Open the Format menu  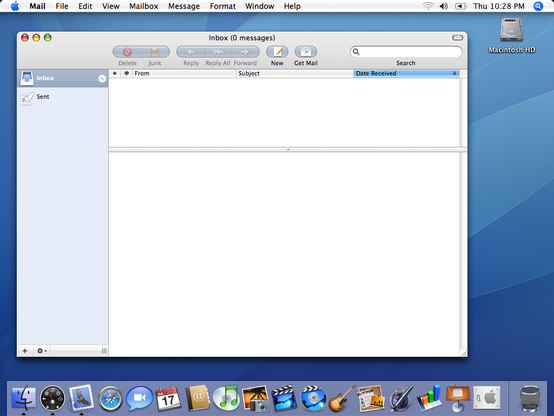(223, 6)
